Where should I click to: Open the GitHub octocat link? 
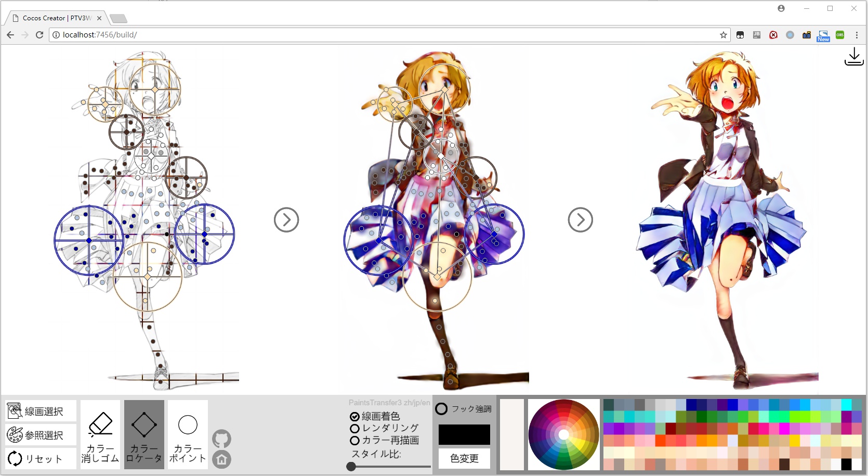point(222,439)
